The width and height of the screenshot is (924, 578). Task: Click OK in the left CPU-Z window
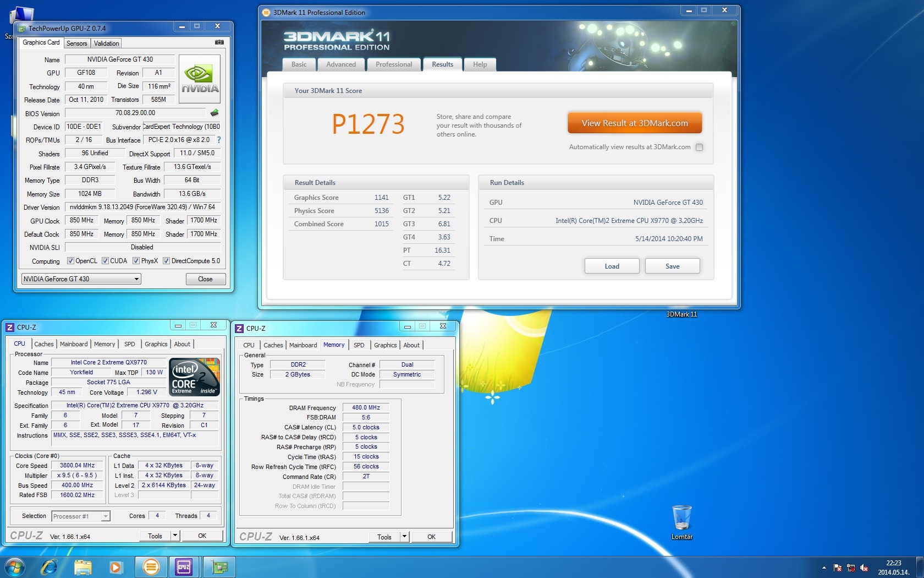[202, 536]
